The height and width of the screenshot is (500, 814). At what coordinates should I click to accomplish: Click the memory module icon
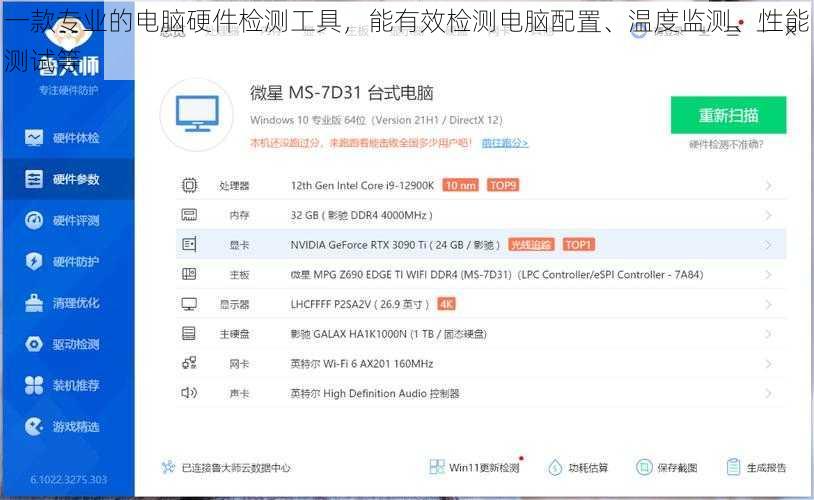189,215
